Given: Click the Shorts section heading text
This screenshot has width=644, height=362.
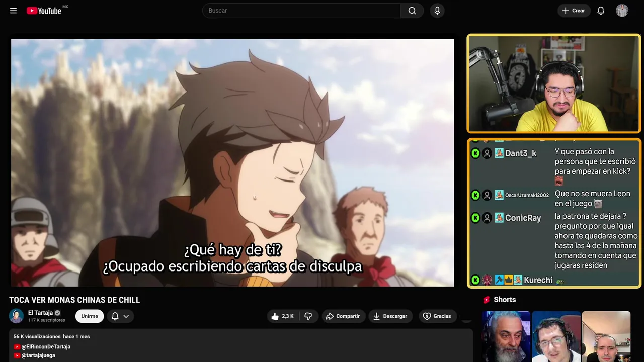Looking at the screenshot, I should 505,300.
